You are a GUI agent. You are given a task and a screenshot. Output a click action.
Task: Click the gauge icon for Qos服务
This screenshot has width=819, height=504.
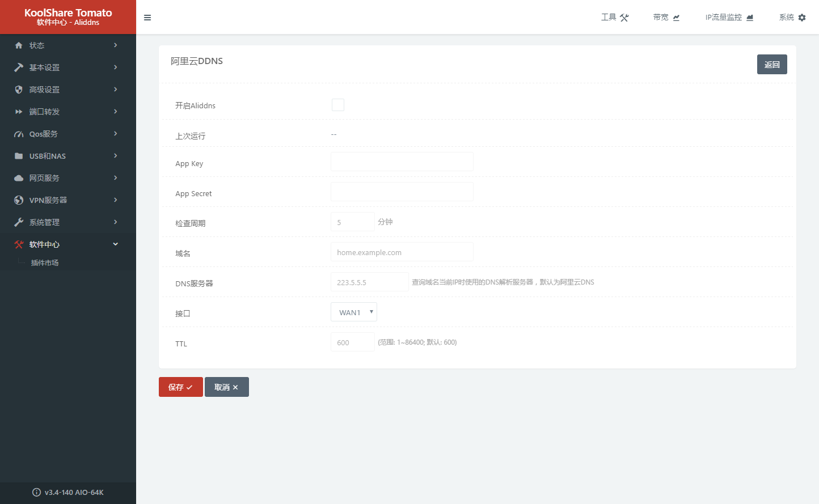pos(19,134)
